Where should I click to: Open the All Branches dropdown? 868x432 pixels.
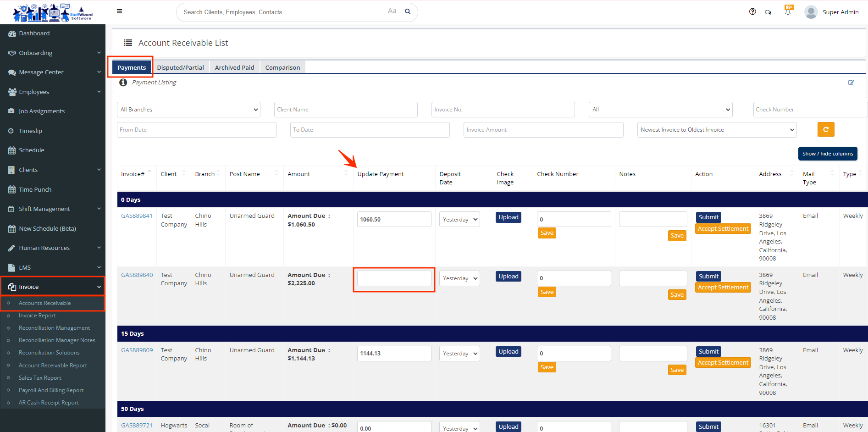point(188,110)
